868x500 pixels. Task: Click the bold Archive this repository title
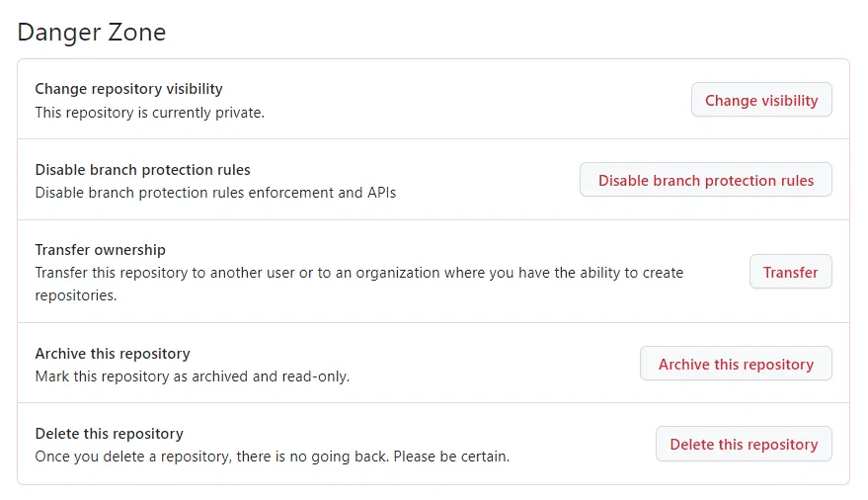[113, 353]
